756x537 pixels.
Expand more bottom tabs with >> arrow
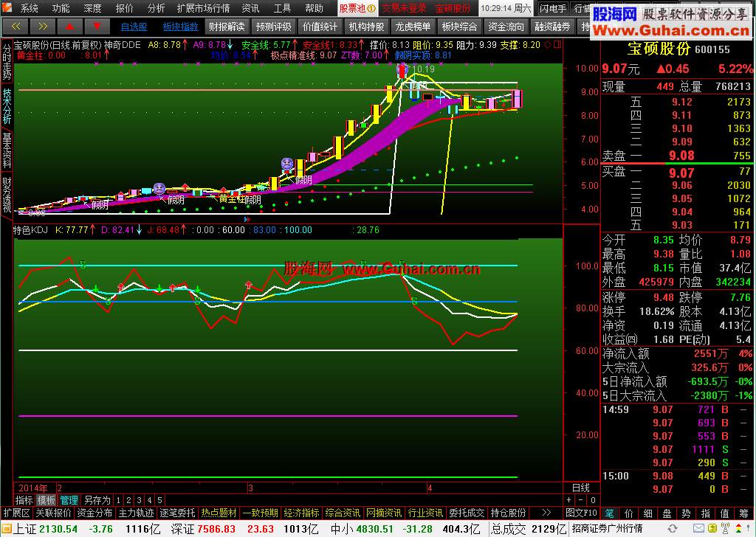click(x=546, y=513)
